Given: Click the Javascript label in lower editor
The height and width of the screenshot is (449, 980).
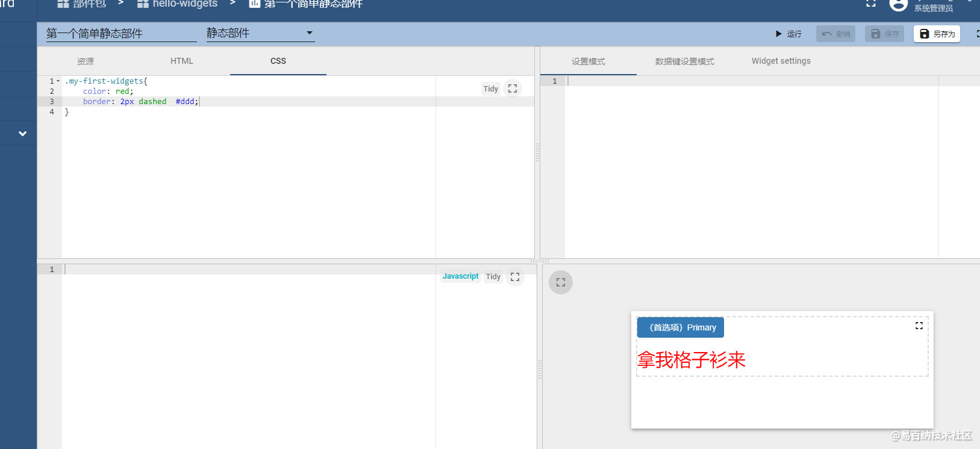Looking at the screenshot, I should [x=461, y=276].
